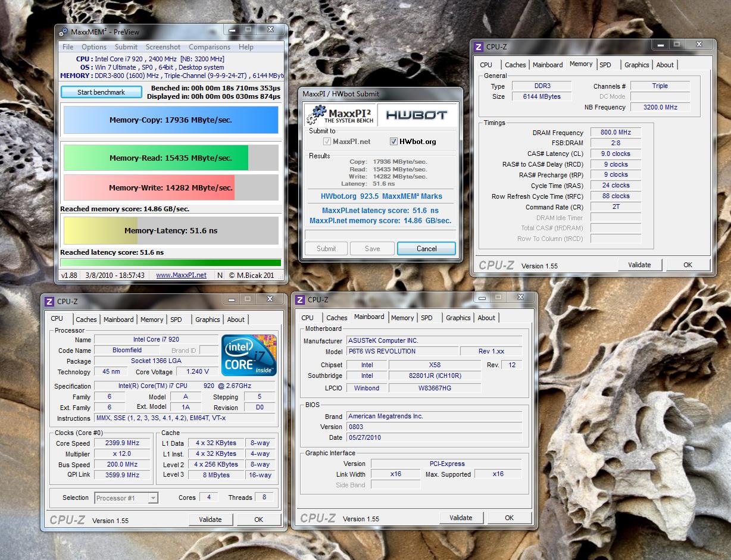This screenshot has width=731, height=560.
Task: Click the green benchmark progress bar
Action: pyautogui.click(x=171, y=262)
